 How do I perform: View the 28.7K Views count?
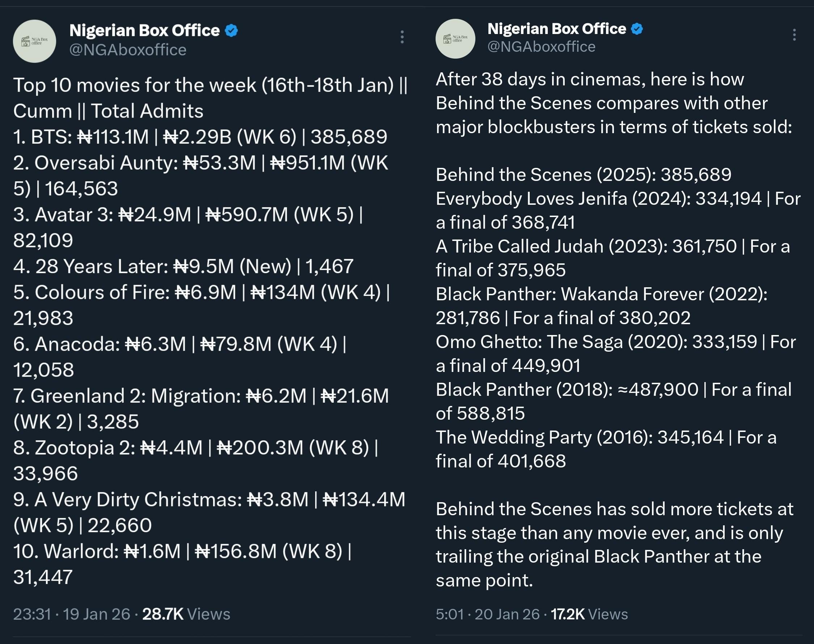coord(186,614)
